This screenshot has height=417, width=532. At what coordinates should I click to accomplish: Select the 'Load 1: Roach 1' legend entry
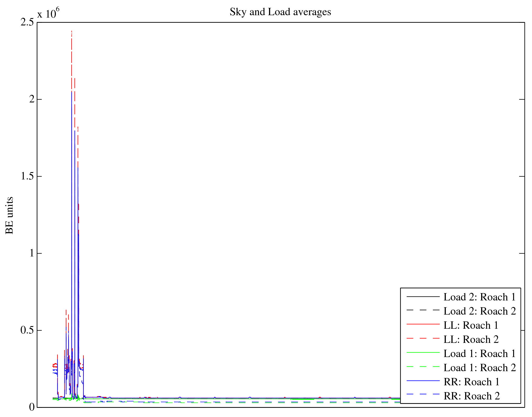click(x=479, y=354)
